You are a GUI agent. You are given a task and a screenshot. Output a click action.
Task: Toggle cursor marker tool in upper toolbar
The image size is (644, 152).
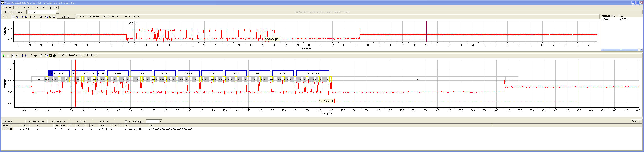[35, 17]
